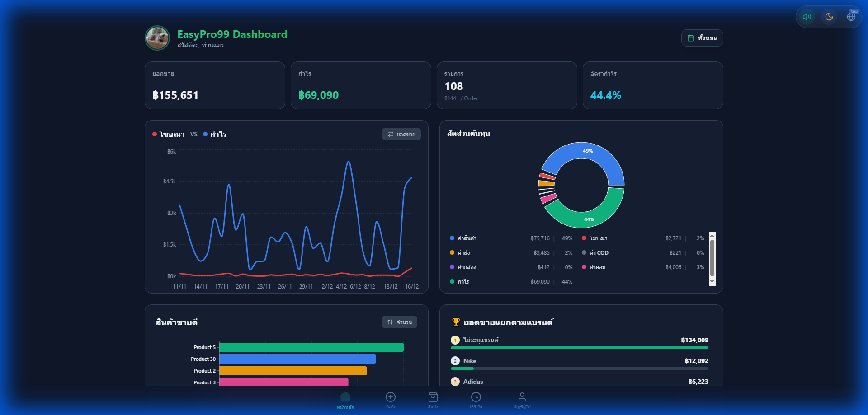Toggle dark mode with the moon icon
The image size is (868, 415).
coord(829,17)
